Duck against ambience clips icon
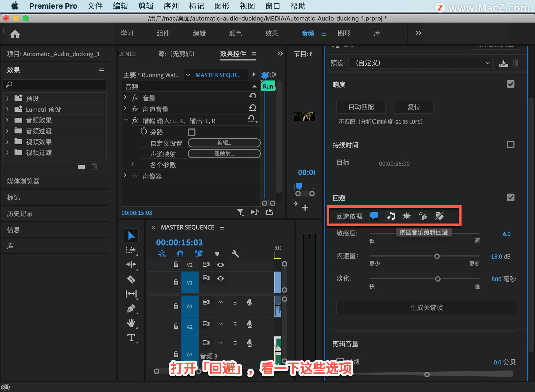535x392 pixels. coord(423,216)
